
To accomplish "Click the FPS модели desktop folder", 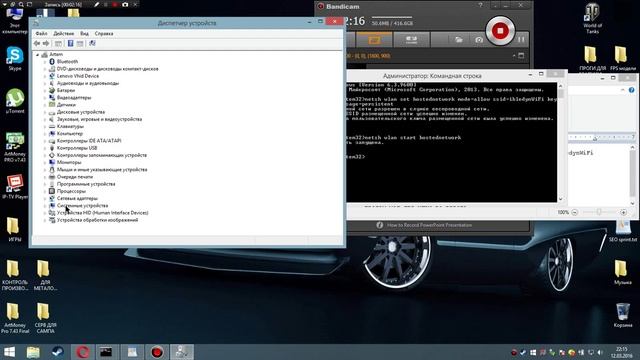I will pos(622,58).
